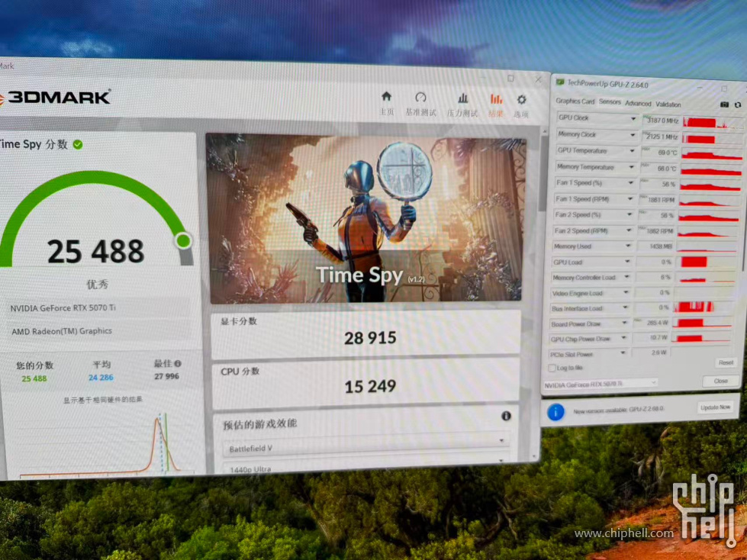The image size is (747, 560).
Task: Click the info icon next to best score
Action: point(178,363)
